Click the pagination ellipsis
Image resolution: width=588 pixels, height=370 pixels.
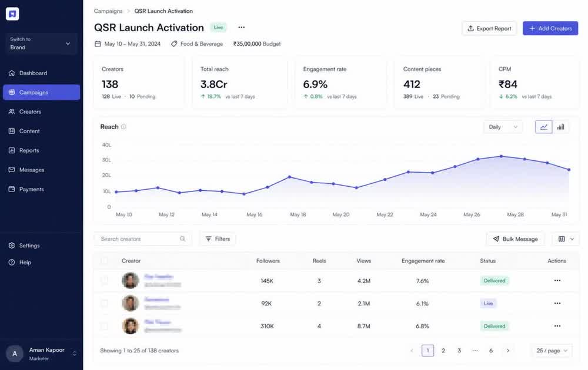475,351
